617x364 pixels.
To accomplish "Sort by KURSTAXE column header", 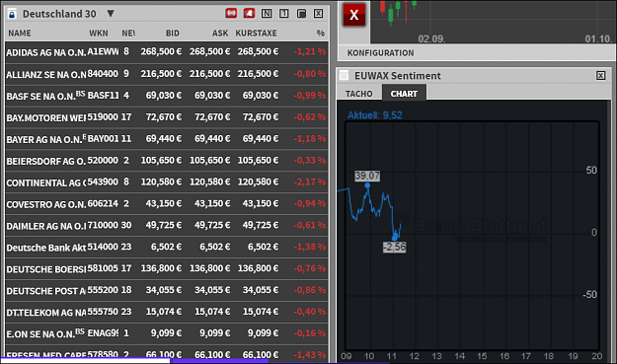I will pyautogui.click(x=256, y=34).
